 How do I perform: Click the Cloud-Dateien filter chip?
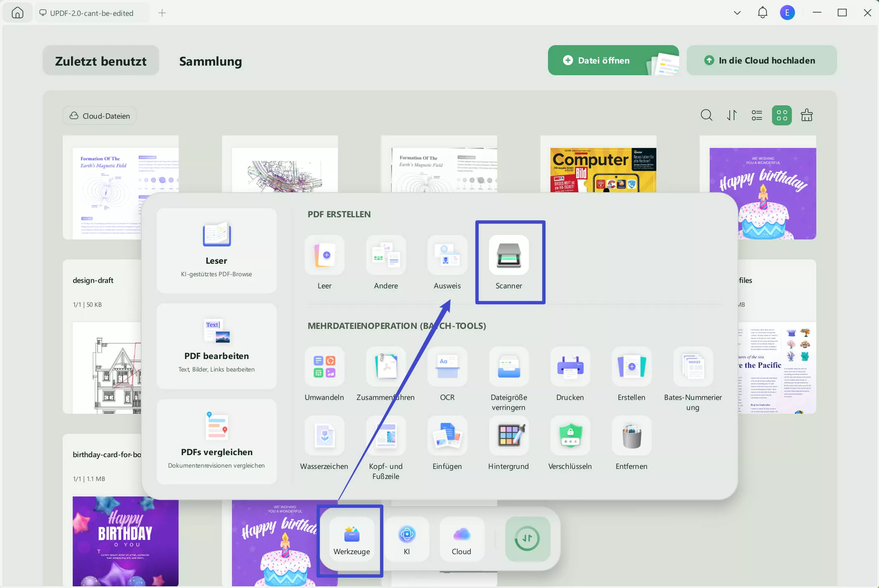99,116
